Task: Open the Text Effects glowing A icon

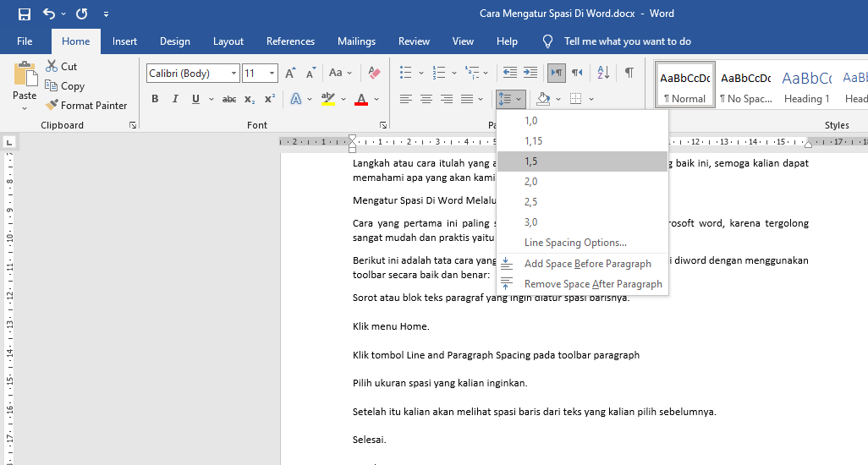Action: 296,99
